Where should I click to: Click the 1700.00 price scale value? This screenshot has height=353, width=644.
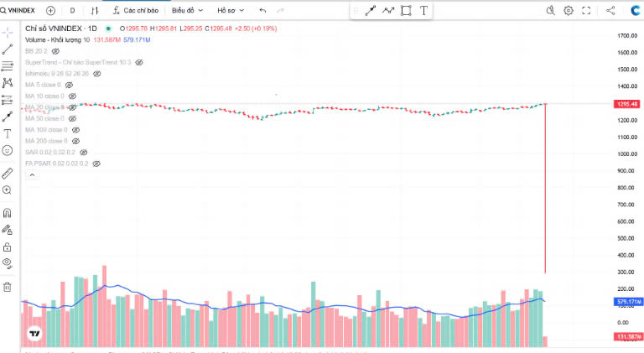(627, 36)
